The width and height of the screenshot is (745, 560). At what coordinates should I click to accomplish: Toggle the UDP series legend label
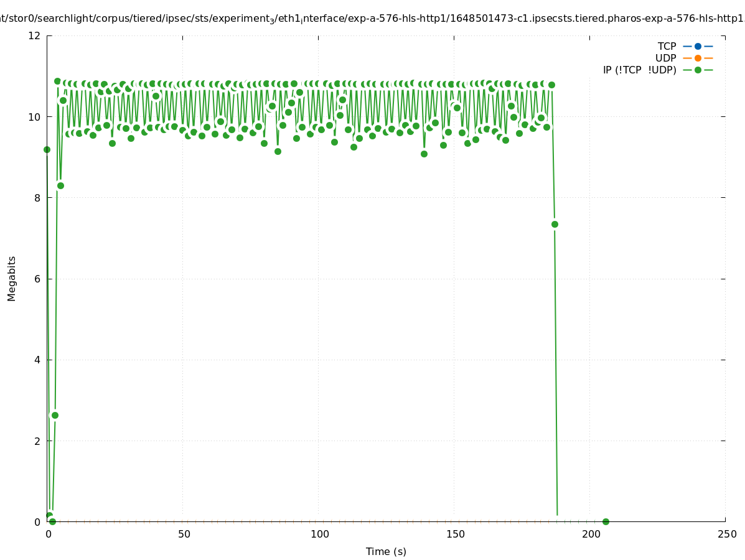click(x=665, y=58)
